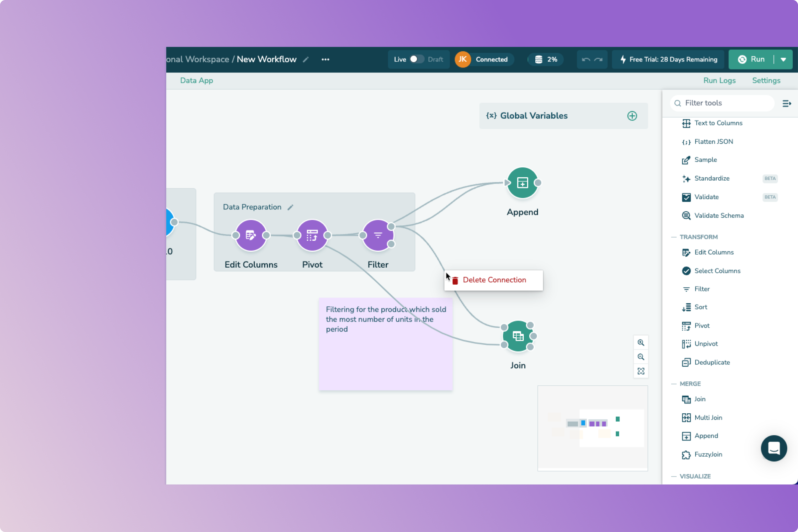The width and height of the screenshot is (798, 532).
Task: Open the Run button dropdown arrow
Action: (x=783, y=60)
